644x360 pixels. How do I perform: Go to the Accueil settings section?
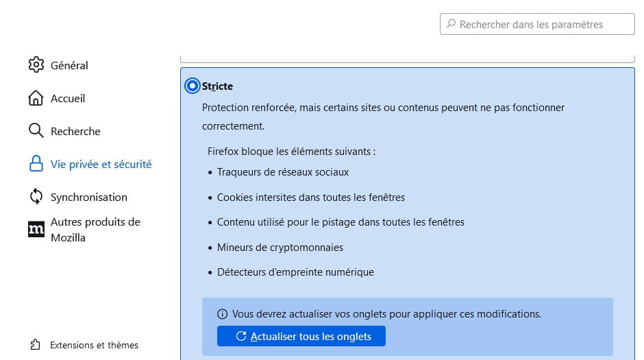[x=68, y=98]
